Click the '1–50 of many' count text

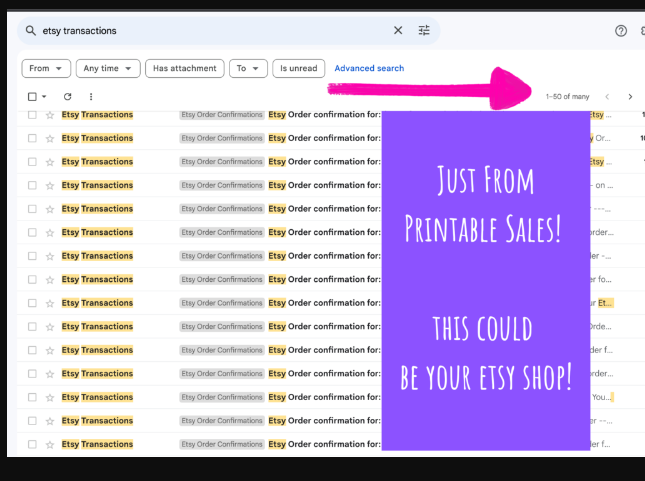point(567,97)
